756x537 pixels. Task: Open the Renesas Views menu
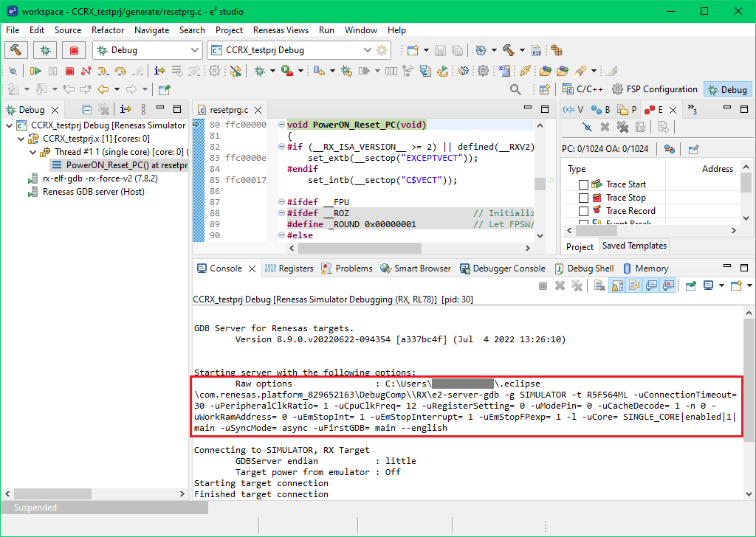coord(281,30)
